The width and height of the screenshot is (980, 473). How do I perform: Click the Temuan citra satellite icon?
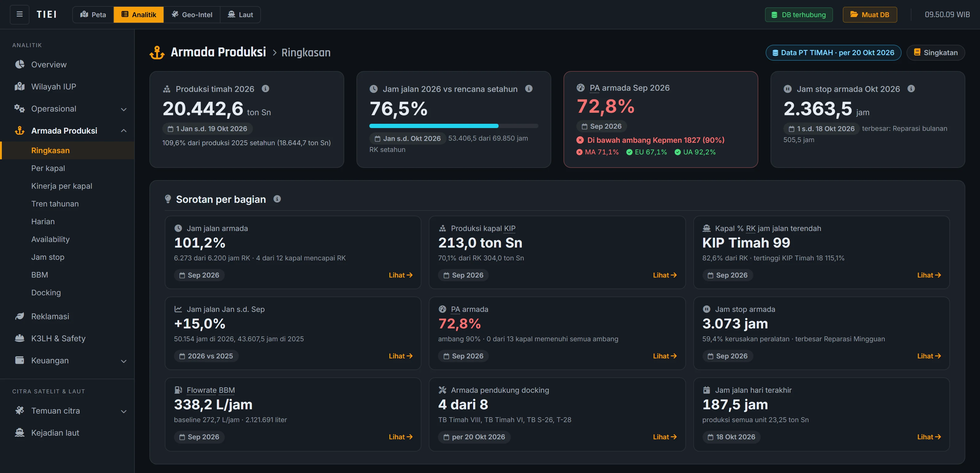[20, 411]
